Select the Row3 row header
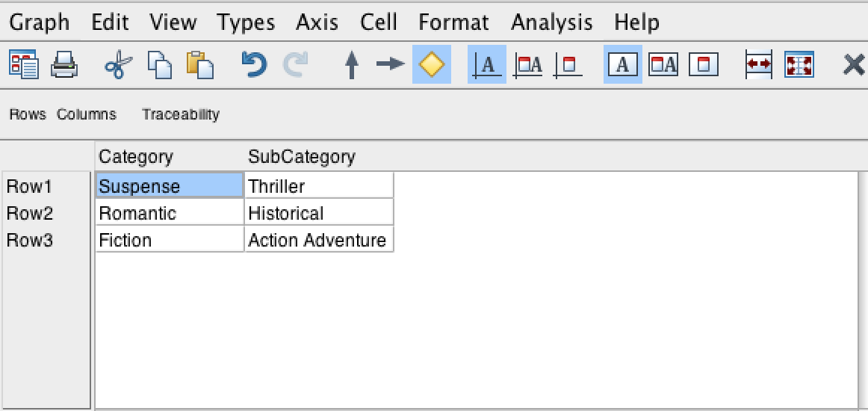The image size is (868, 411). click(x=30, y=240)
